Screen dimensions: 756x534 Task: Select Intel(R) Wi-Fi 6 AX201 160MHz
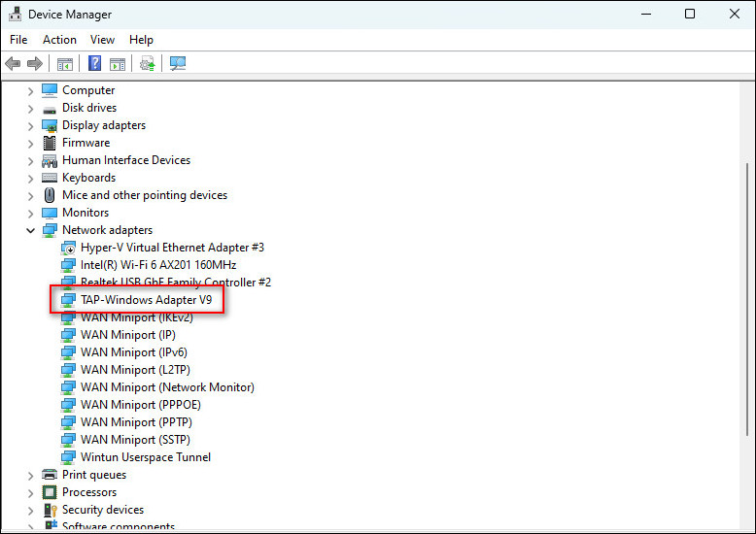[157, 265]
